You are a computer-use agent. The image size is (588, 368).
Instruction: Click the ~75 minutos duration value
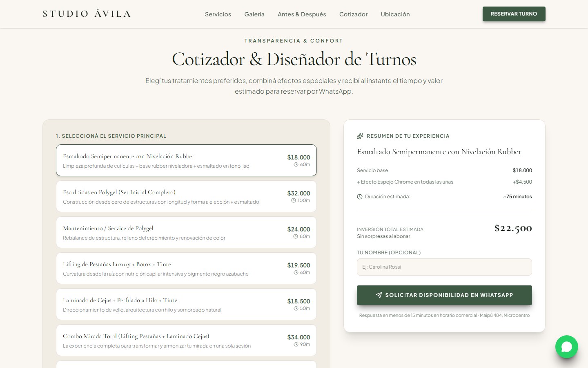click(x=517, y=197)
